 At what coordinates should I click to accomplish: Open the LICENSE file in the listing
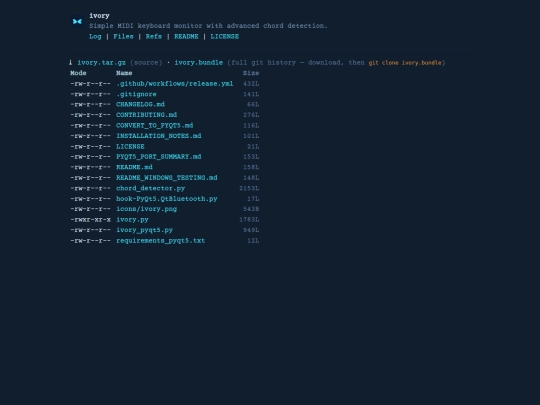(130, 146)
